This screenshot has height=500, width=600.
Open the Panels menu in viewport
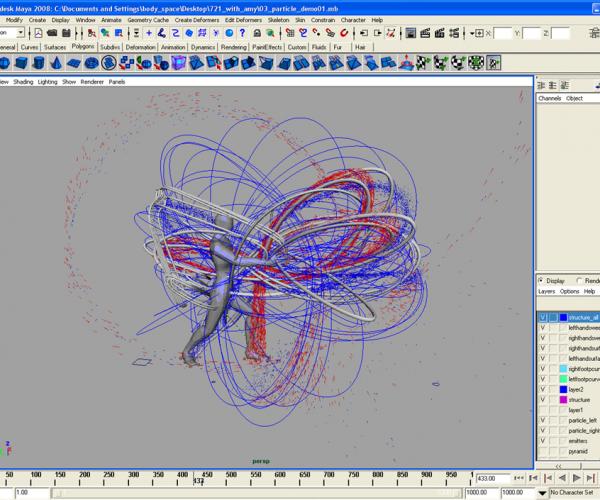point(117,82)
